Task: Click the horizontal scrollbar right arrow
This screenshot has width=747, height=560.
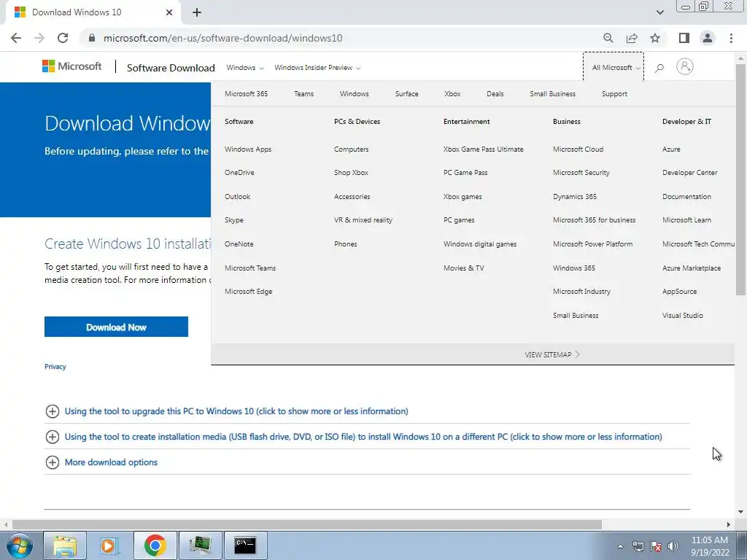Action: point(729,524)
